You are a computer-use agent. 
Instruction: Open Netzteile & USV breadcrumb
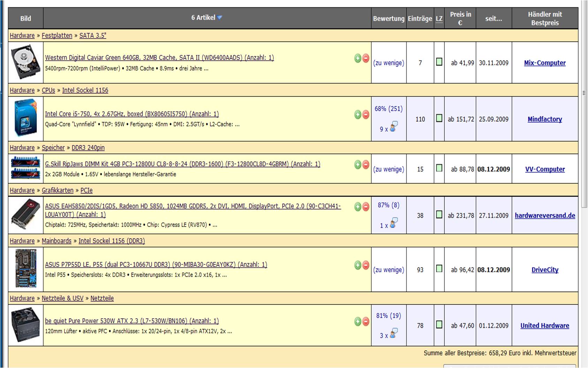62,298
